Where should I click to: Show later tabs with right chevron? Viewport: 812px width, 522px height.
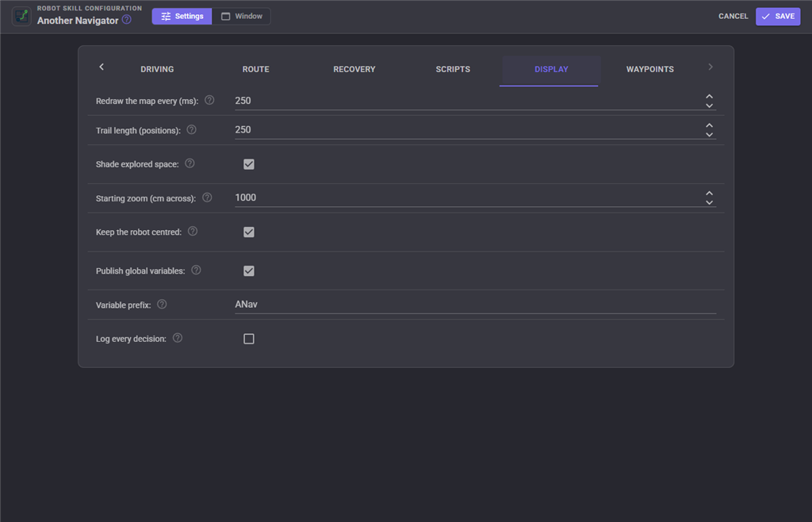(x=710, y=67)
